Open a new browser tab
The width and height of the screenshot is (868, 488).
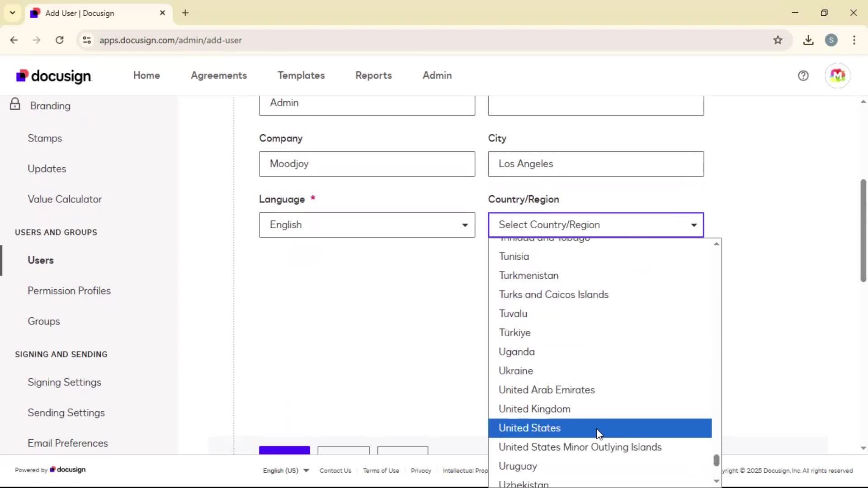point(185,13)
